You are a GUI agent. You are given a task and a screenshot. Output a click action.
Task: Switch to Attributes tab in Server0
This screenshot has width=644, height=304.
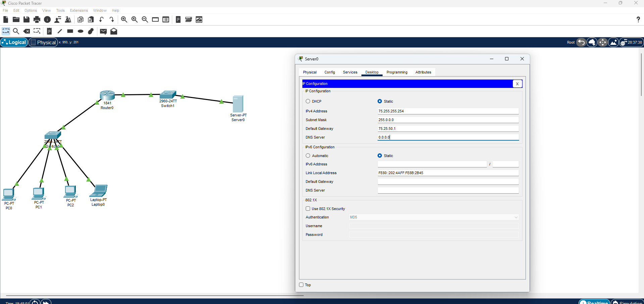click(423, 72)
